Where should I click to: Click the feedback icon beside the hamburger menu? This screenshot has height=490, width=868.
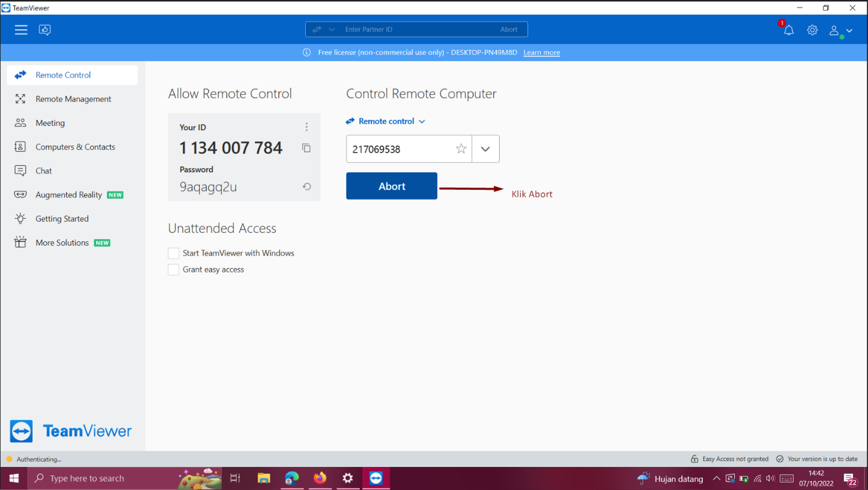pos(45,30)
